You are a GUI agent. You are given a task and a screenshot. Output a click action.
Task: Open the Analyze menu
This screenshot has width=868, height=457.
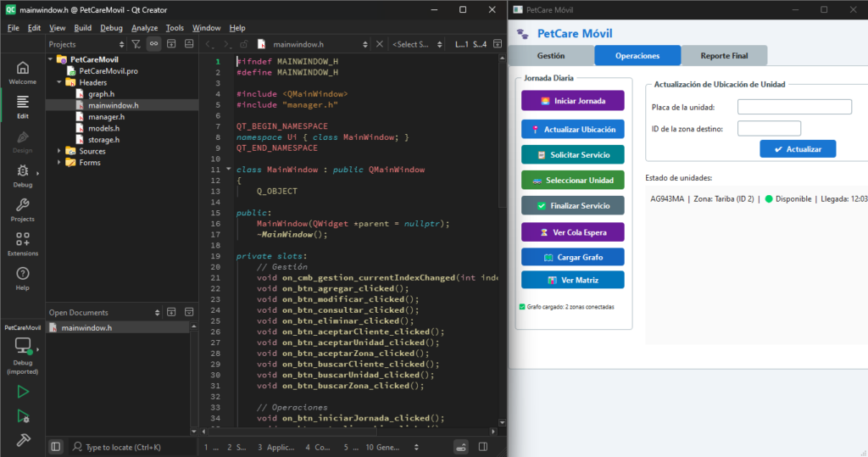click(144, 28)
